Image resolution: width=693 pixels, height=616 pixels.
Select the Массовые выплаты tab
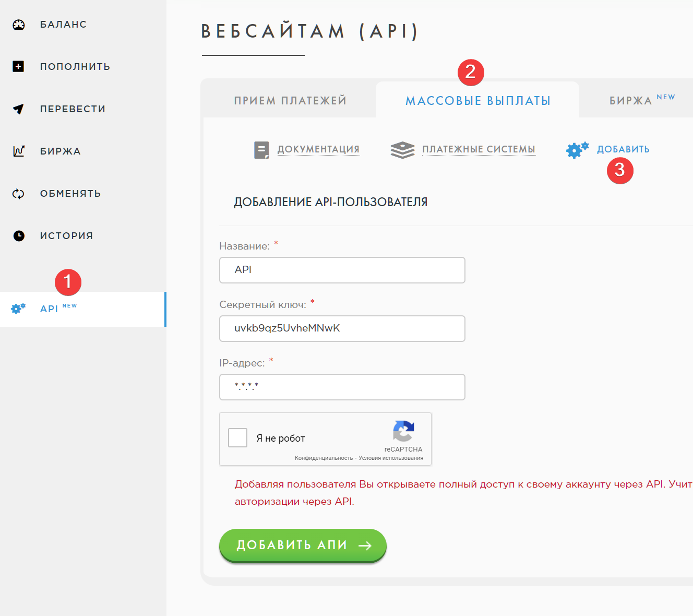[477, 101]
